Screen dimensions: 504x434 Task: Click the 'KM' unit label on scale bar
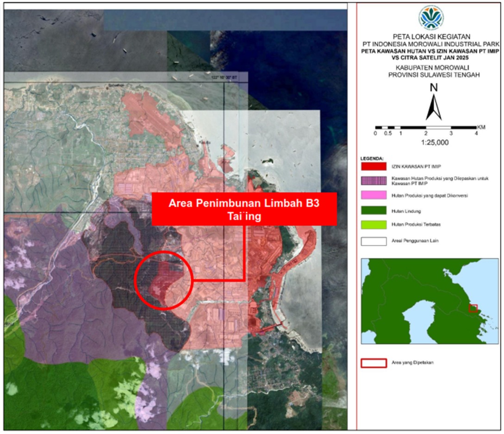click(481, 127)
